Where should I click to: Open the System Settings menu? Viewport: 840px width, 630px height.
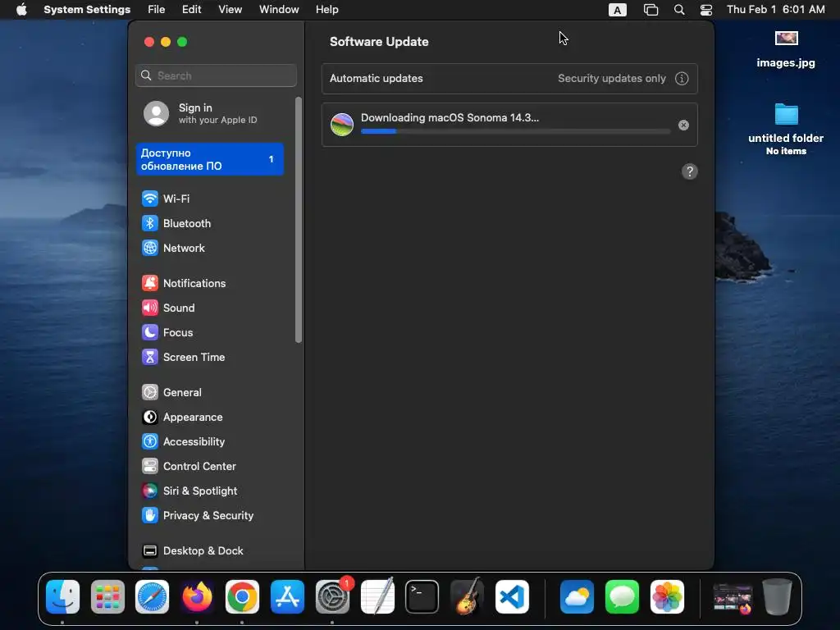[87, 10]
